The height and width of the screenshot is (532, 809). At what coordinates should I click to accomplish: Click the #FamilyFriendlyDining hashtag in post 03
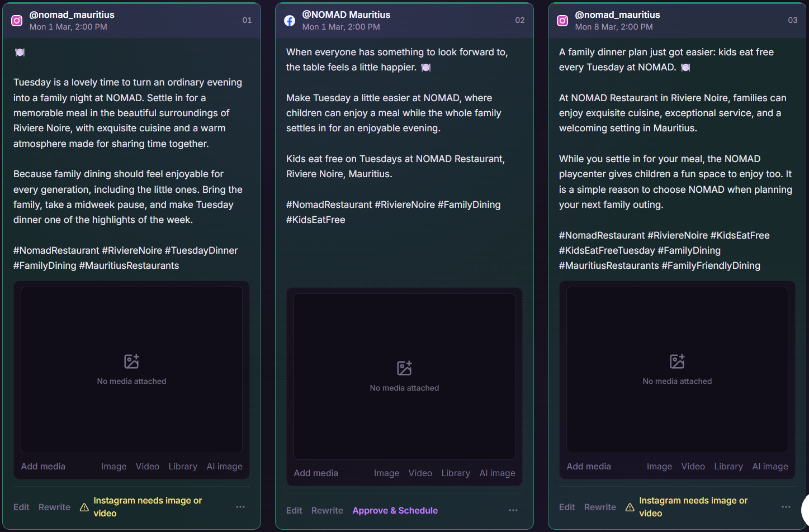pos(711,265)
